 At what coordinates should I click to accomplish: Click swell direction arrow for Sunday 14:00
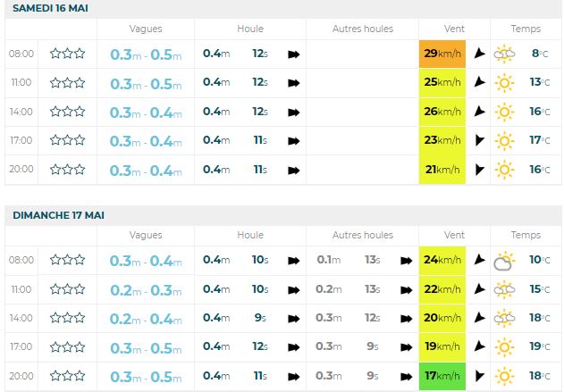[x=293, y=319]
